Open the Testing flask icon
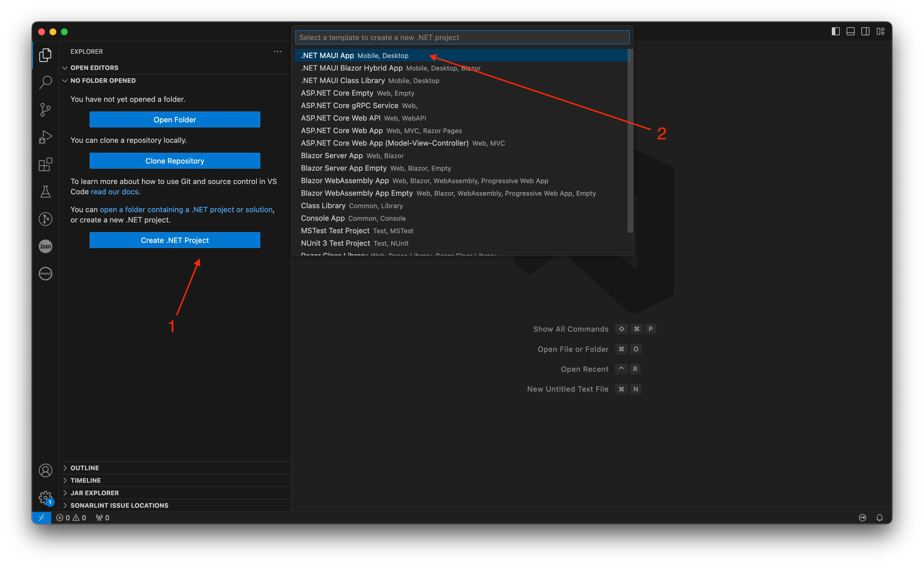This screenshot has width=924, height=566. [46, 191]
